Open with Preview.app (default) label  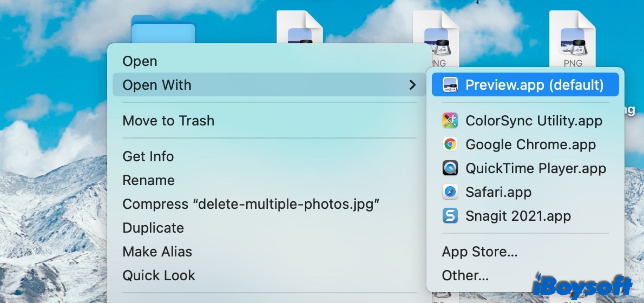pyautogui.click(x=534, y=85)
